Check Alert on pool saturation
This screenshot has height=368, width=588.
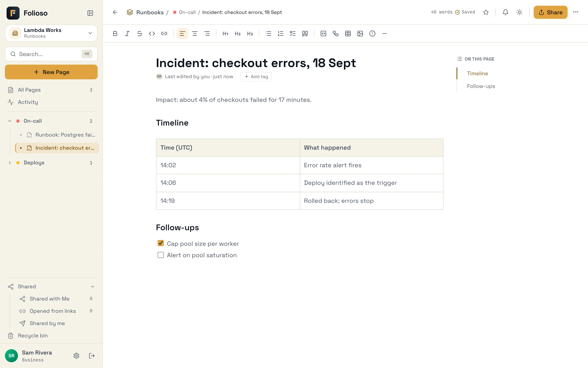coord(161,255)
